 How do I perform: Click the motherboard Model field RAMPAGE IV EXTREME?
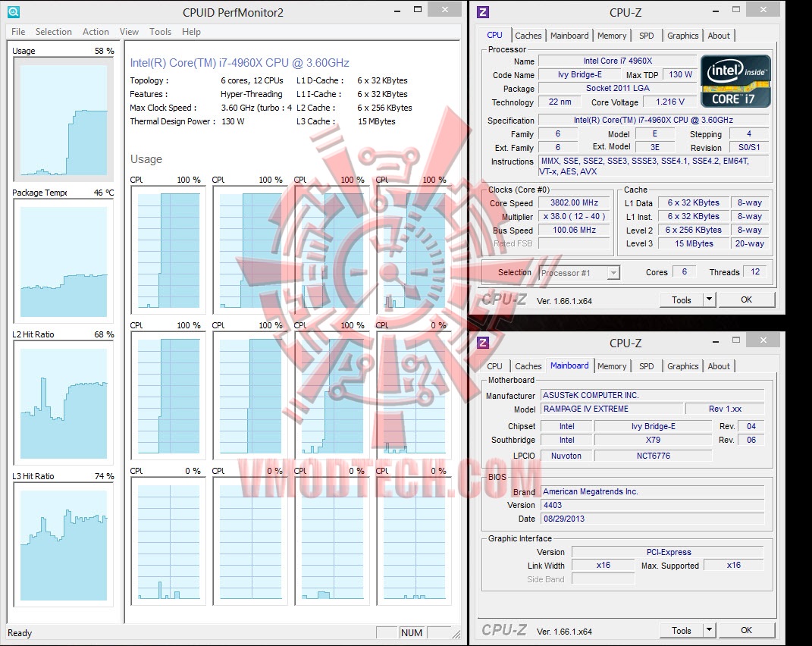coord(612,409)
